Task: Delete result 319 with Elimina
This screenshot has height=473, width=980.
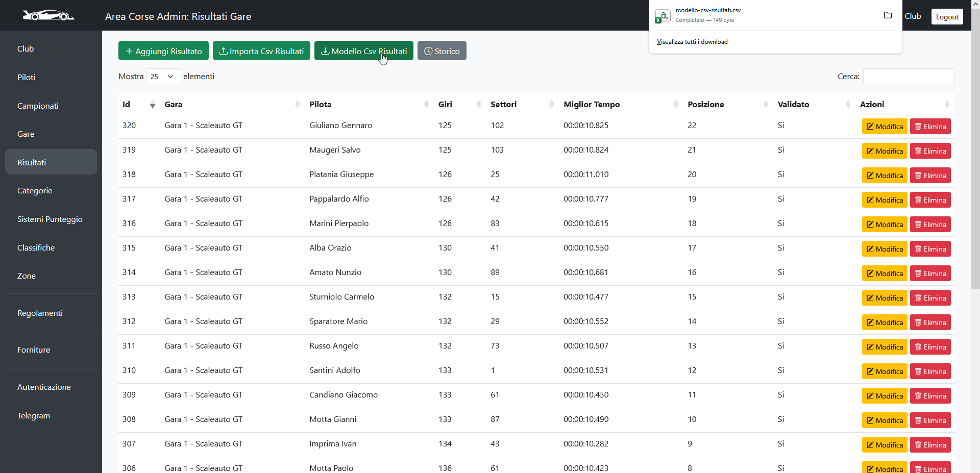Action: pos(930,151)
